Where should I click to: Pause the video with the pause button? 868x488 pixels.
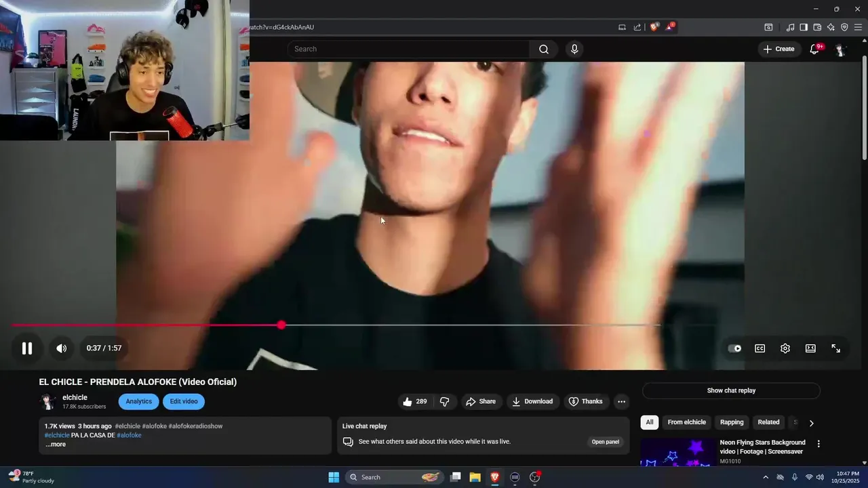point(27,348)
